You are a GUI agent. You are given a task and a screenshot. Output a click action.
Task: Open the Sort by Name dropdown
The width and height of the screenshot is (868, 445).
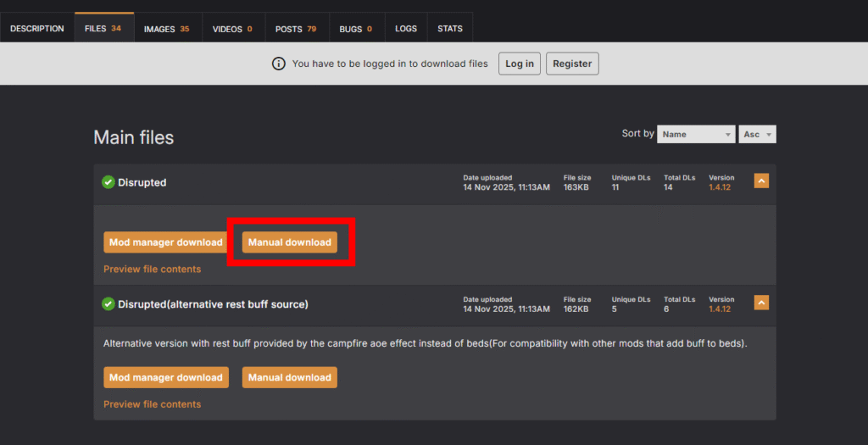coord(696,134)
